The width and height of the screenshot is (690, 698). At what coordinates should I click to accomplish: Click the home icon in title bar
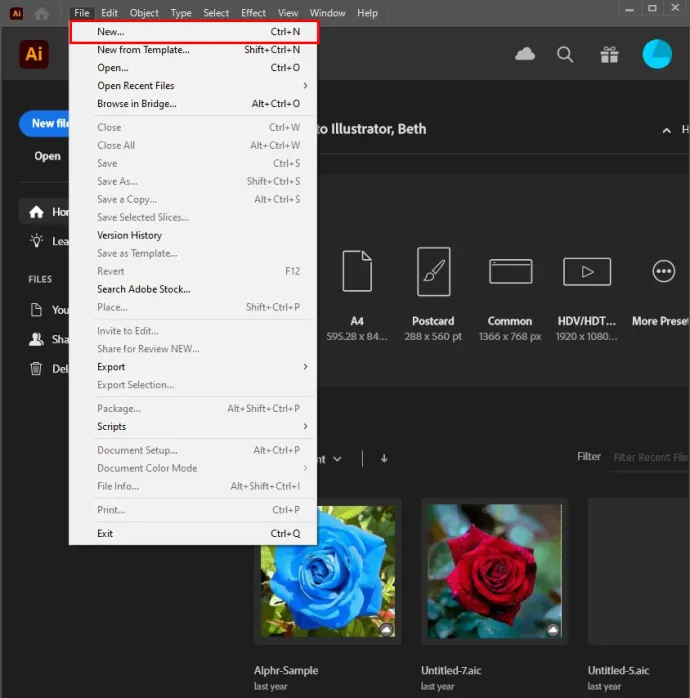[x=42, y=13]
